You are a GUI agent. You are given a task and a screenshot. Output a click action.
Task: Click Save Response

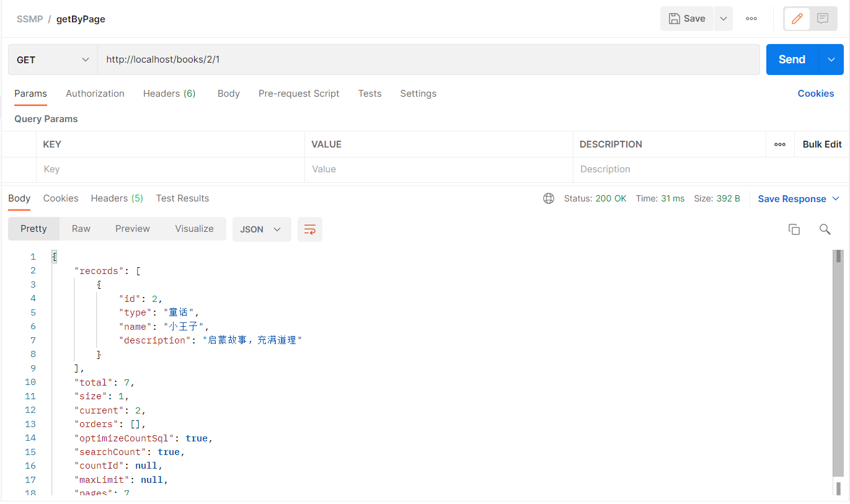pyautogui.click(x=792, y=199)
